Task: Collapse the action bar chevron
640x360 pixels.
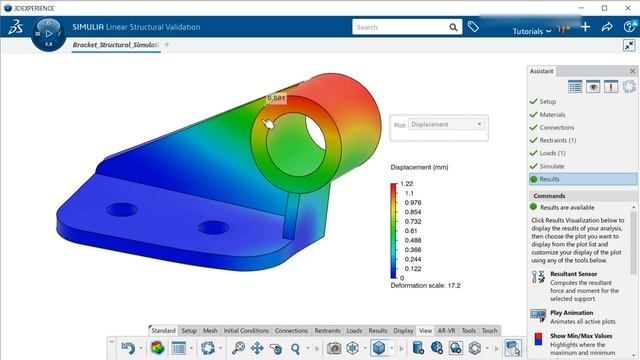Action: point(112,341)
